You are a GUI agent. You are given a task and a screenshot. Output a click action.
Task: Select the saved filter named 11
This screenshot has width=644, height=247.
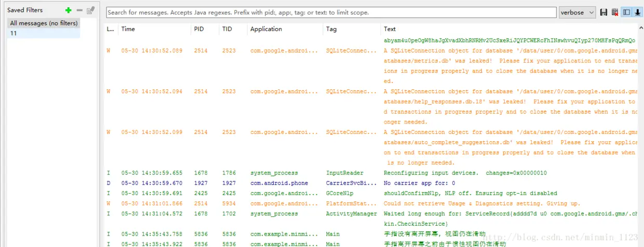coord(44,33)
